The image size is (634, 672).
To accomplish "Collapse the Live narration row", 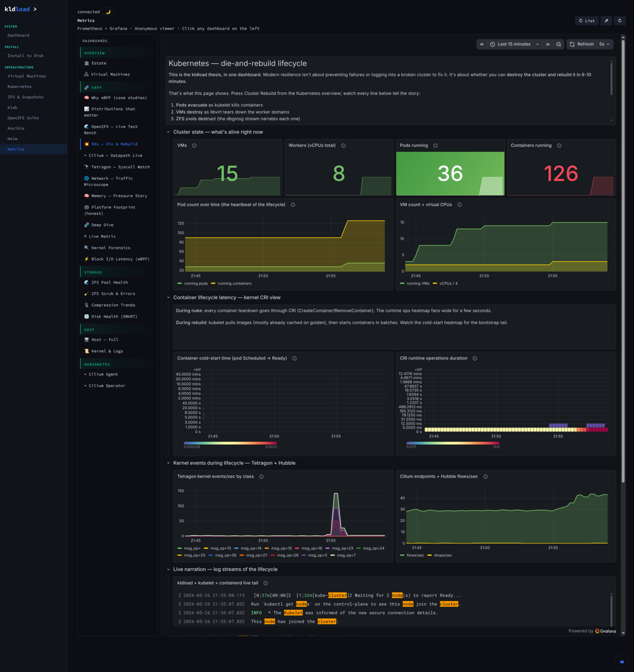I will [x=168, y=570].
